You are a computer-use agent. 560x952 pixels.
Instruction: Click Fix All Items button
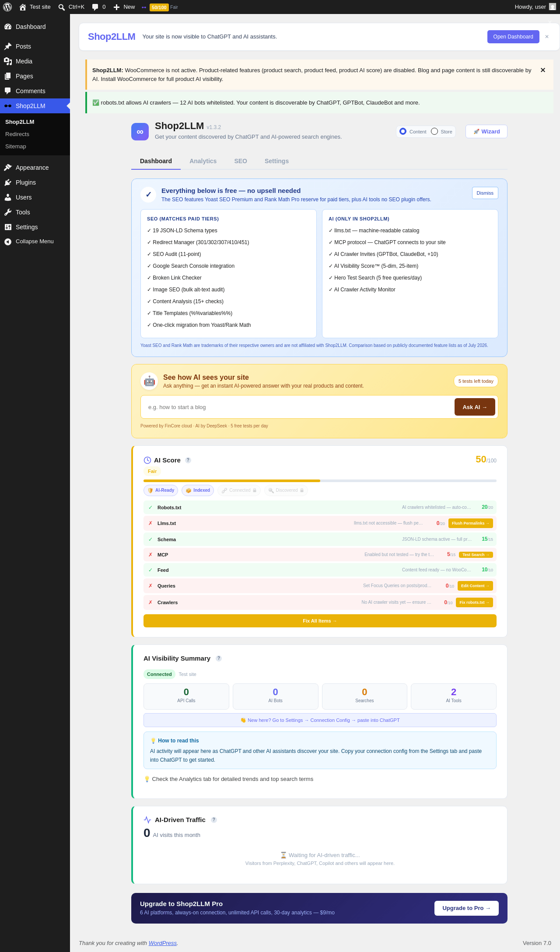pos(320,621)
